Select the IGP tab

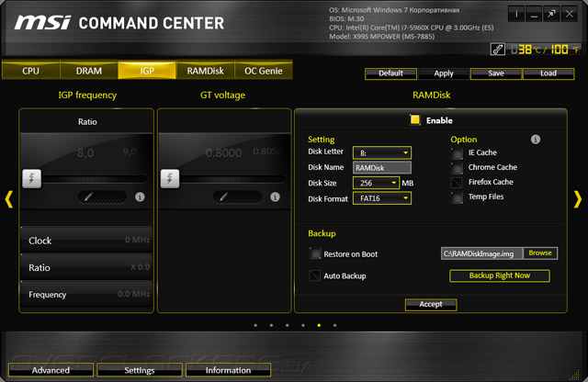pos(147,71)
